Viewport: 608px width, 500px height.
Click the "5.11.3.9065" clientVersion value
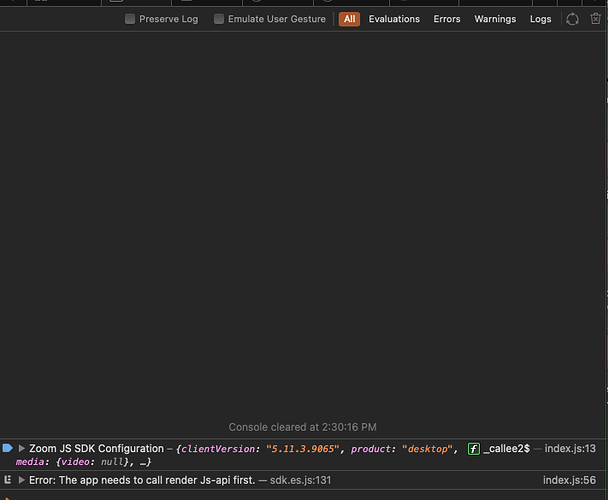coord(302,449)
